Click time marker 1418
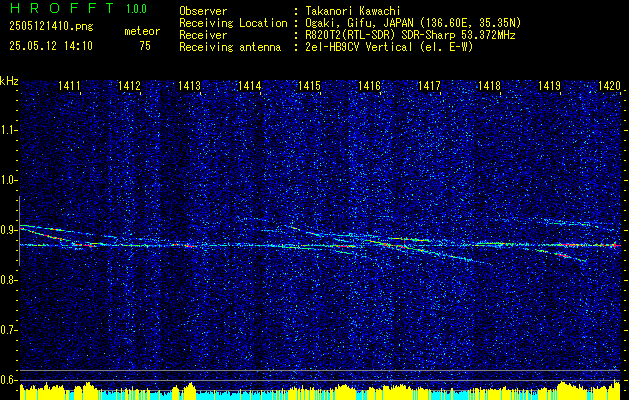This screenshot has height=400, width=629. point(489,85)
